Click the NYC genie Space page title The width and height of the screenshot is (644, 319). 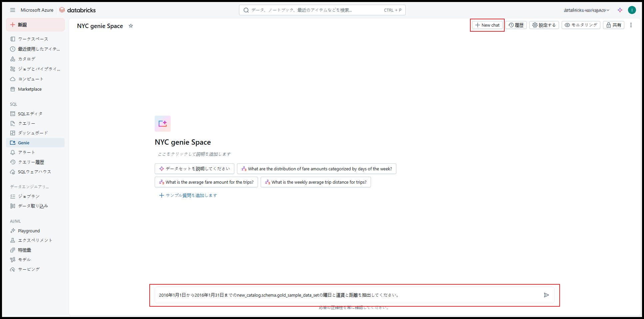click(100, 26)
